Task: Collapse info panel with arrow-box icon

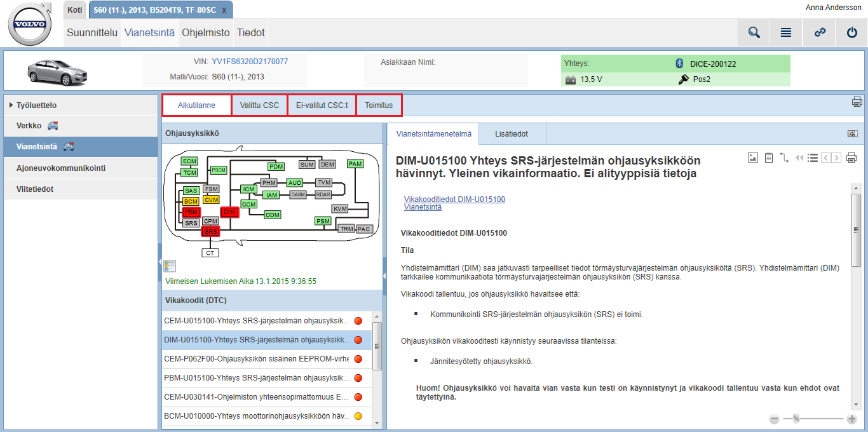Action: [x=852, y=133]
